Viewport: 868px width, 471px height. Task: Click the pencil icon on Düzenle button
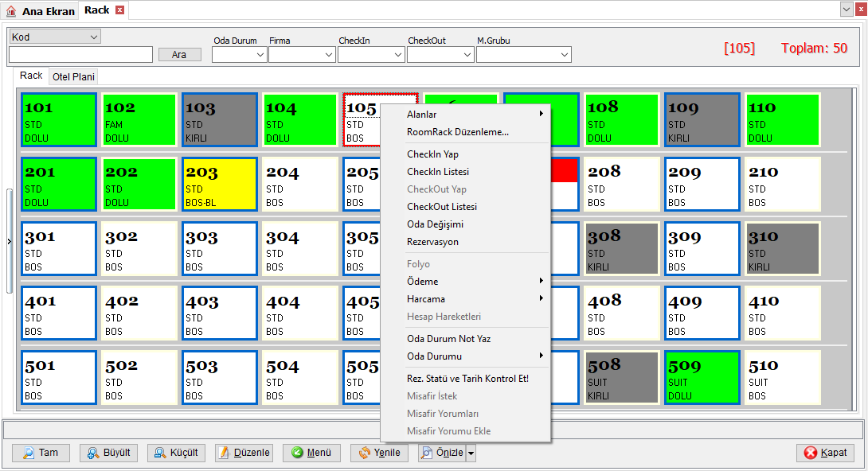(224, 453)
